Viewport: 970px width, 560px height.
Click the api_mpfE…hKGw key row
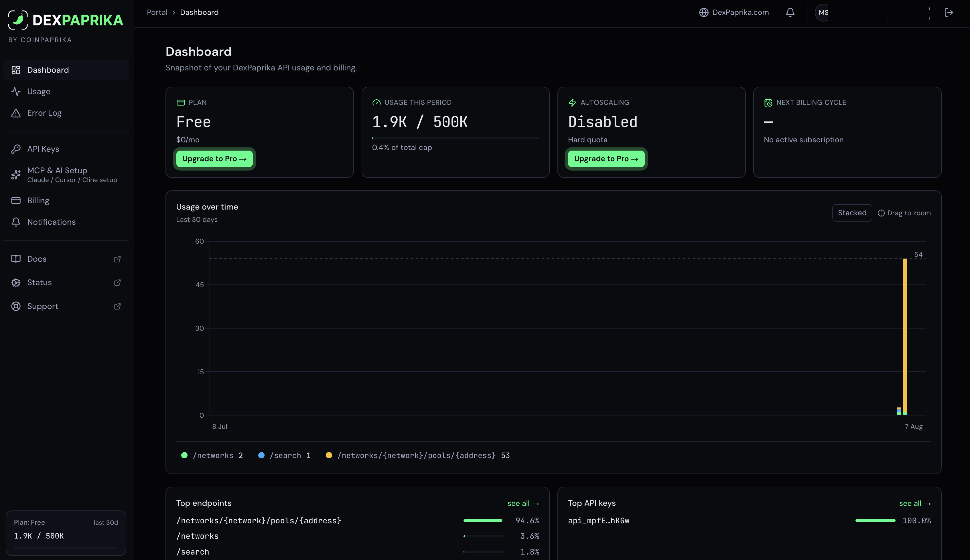[x=749, y=521]
